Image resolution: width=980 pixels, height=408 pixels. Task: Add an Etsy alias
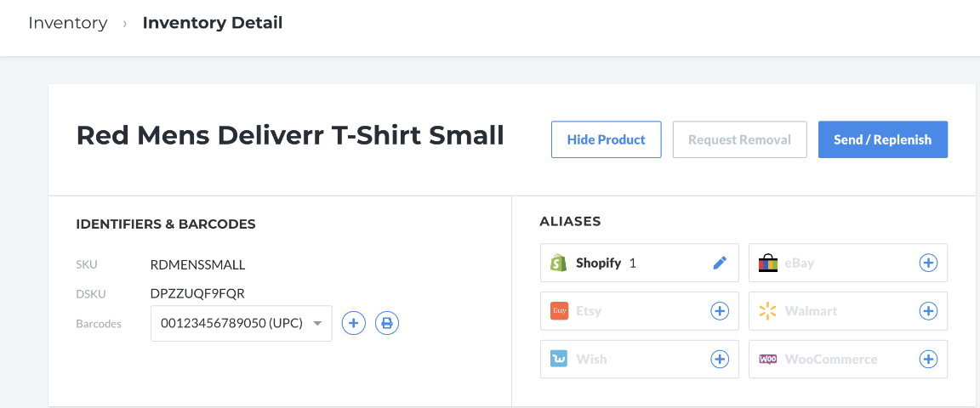pyautogui.click(x=720, y=310)
